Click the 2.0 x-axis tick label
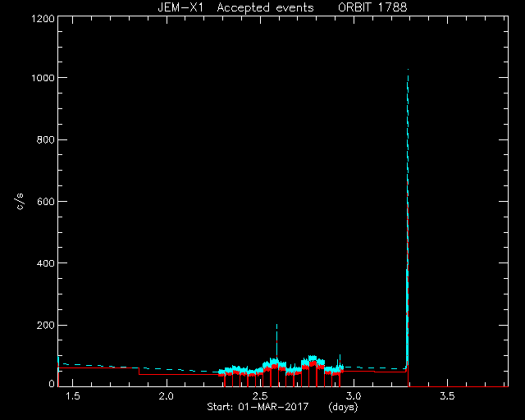 pos(166,396)
